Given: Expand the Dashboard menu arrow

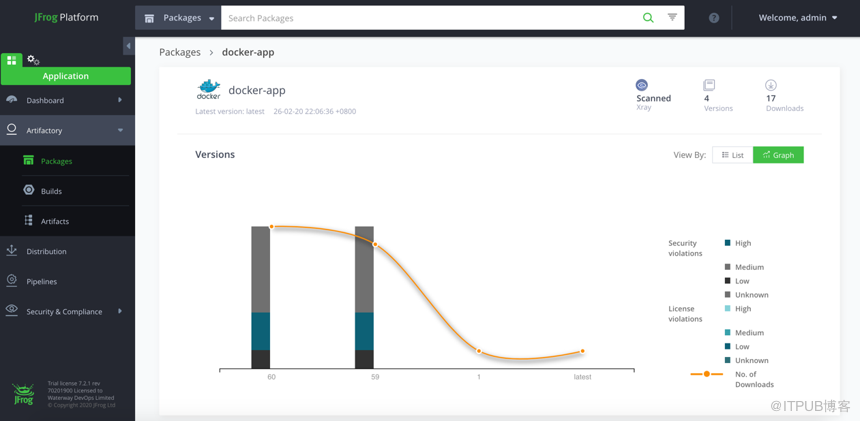Looking at the screenshot, I should (x=120, y=100).
